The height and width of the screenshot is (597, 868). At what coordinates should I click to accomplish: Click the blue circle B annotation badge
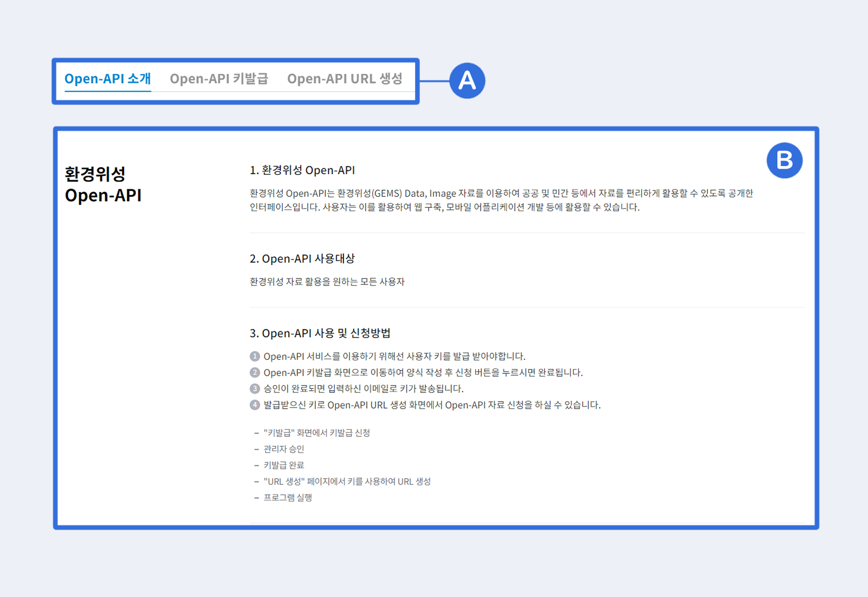coord(784,161)
